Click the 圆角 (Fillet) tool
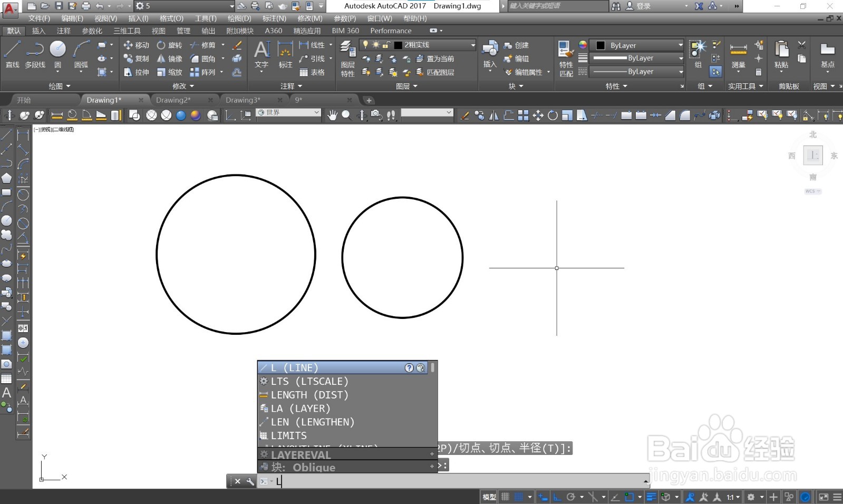 [x=203, y=59]
